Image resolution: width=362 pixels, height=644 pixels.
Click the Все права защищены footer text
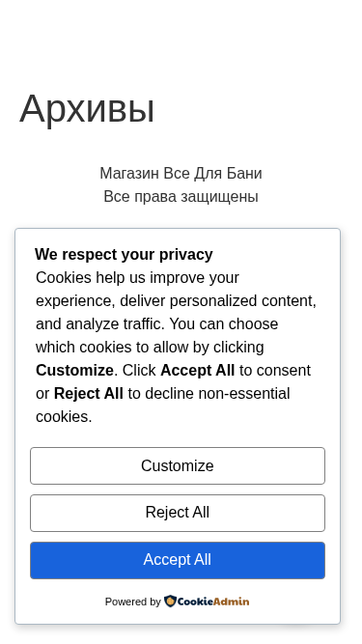(181, 196)
